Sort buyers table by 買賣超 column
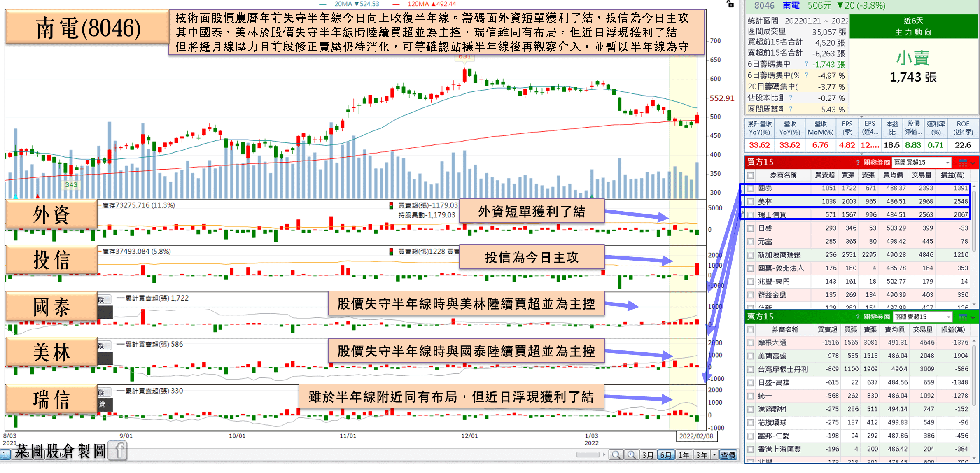Screen dimensions: 980x473 click(825, 175)
